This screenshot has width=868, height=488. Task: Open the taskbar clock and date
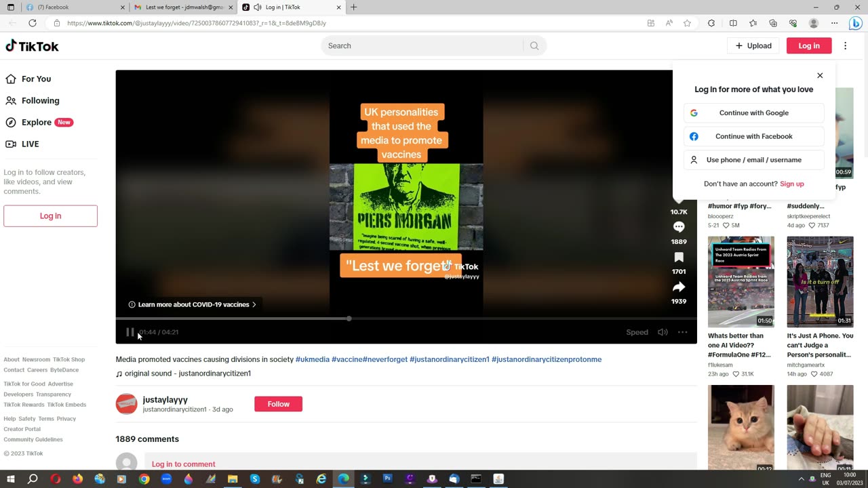pyautogui.click(x=849, y=479)
